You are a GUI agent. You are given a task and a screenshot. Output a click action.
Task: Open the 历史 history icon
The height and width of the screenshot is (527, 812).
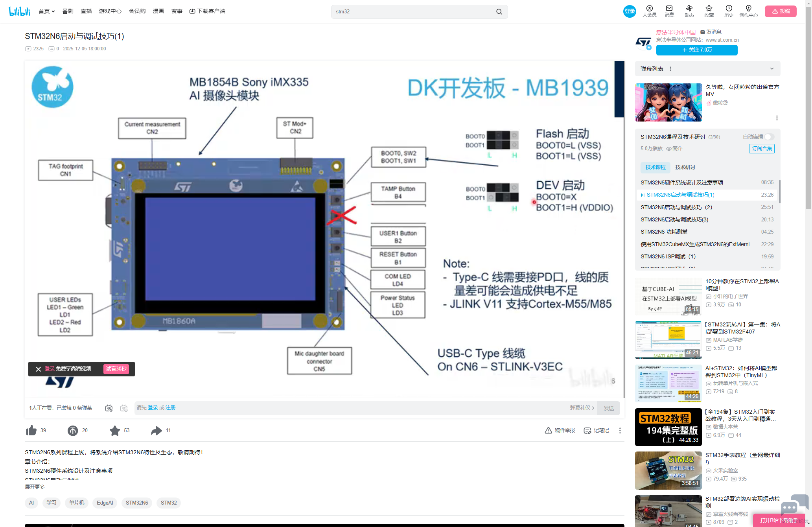point(729,11)
